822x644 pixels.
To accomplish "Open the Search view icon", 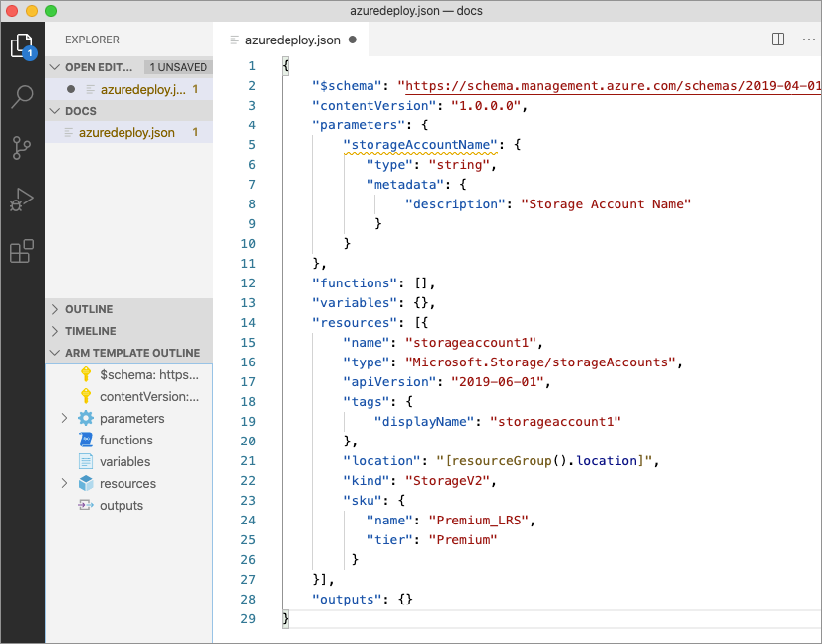I will tap(22, 97).
